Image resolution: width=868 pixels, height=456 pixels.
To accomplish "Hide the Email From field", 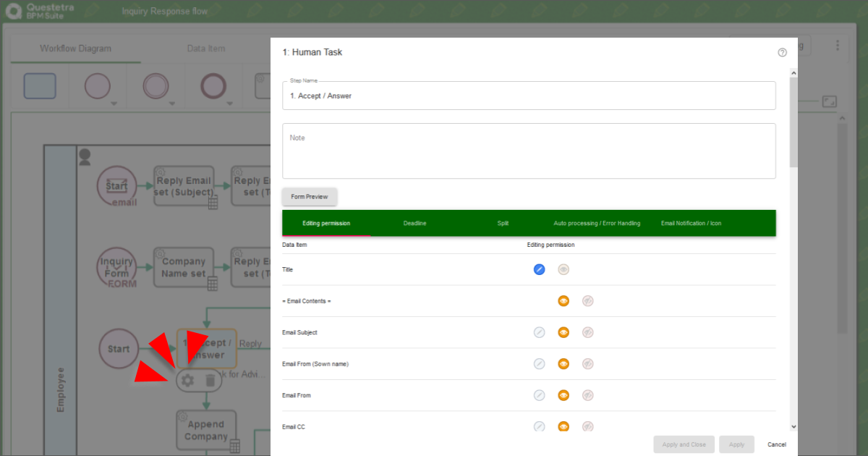I will (x=588, y=395).
